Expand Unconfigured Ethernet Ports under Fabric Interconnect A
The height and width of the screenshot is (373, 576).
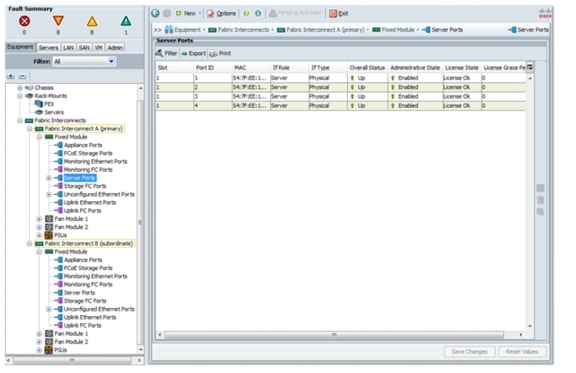pyautogui.click(x=48, y=194)
